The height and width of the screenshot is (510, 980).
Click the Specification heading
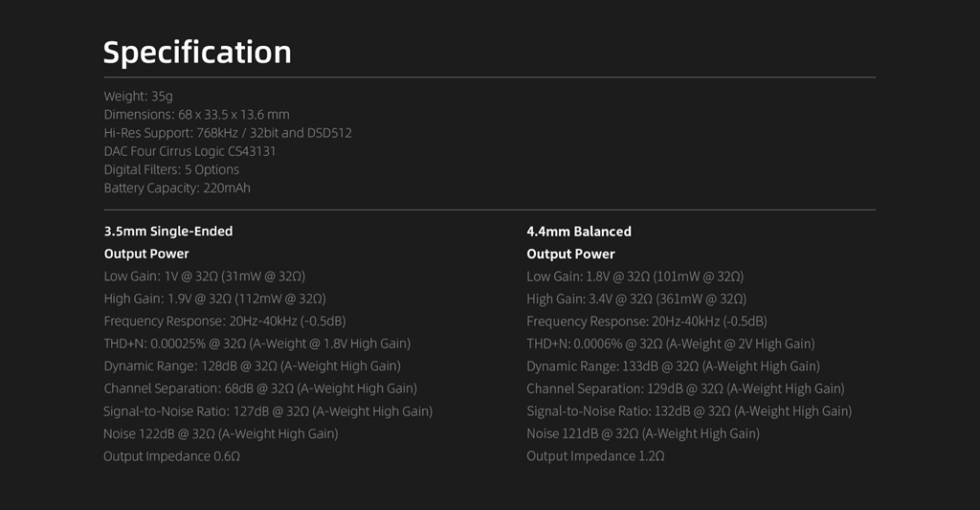pos(197,52)
